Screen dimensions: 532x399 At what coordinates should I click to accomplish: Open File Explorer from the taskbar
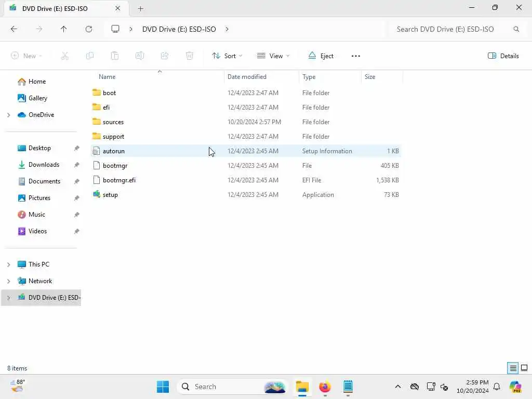click(x=302, y=387)
